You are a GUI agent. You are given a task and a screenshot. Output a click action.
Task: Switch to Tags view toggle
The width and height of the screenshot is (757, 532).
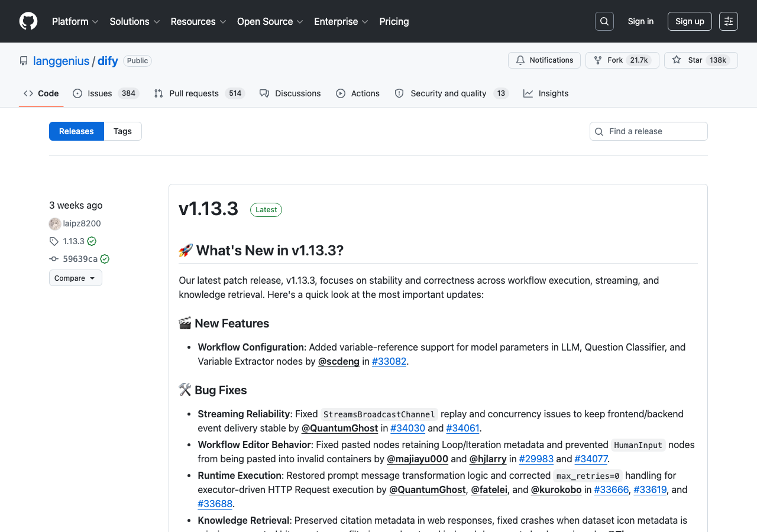click(122, 131)
